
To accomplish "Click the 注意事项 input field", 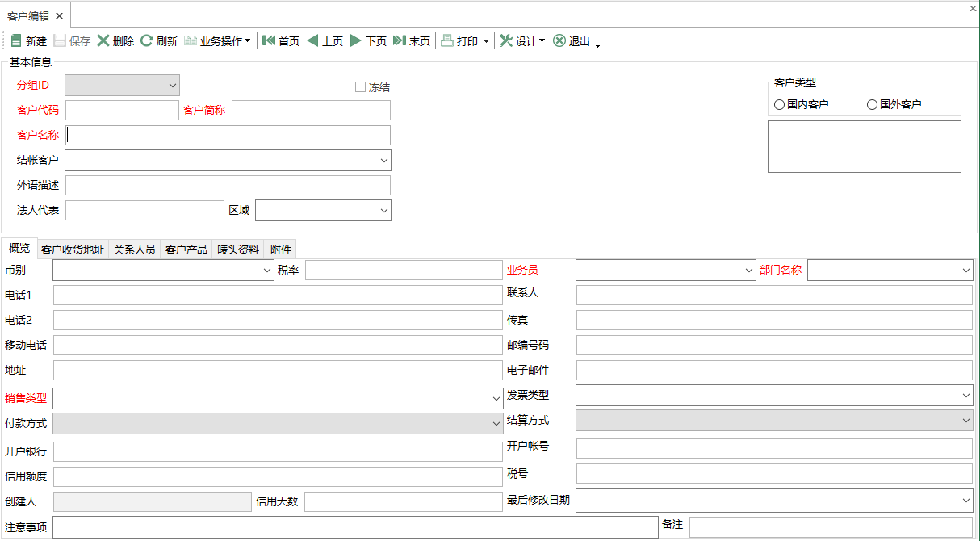I will click(x=356, y=526).
